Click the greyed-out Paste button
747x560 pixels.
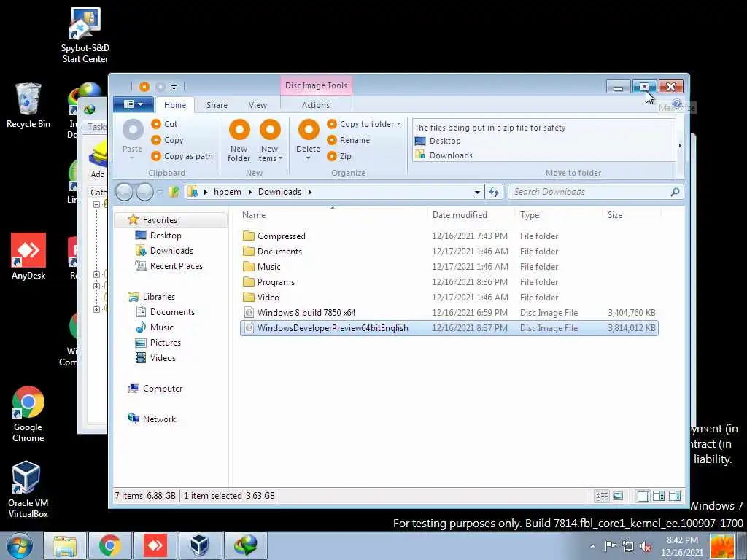point(133,138)
